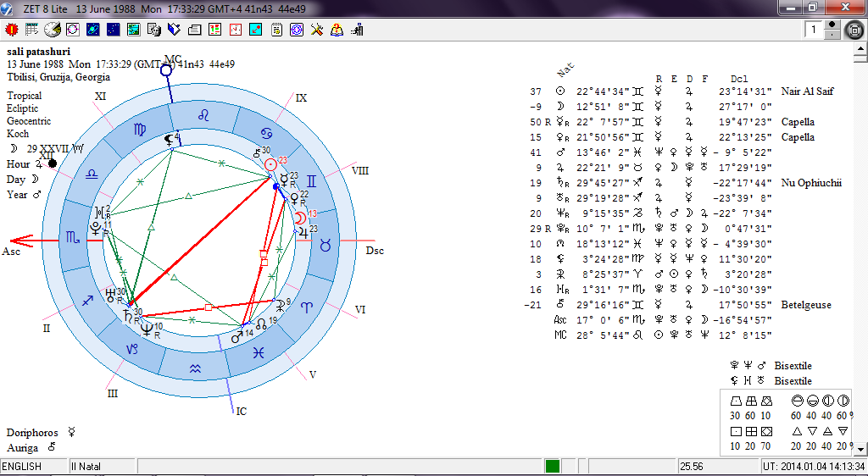Click the pie-chart clock toolbar icon
Viewport: 868px width, 476px height.
[x=53, y=30]
